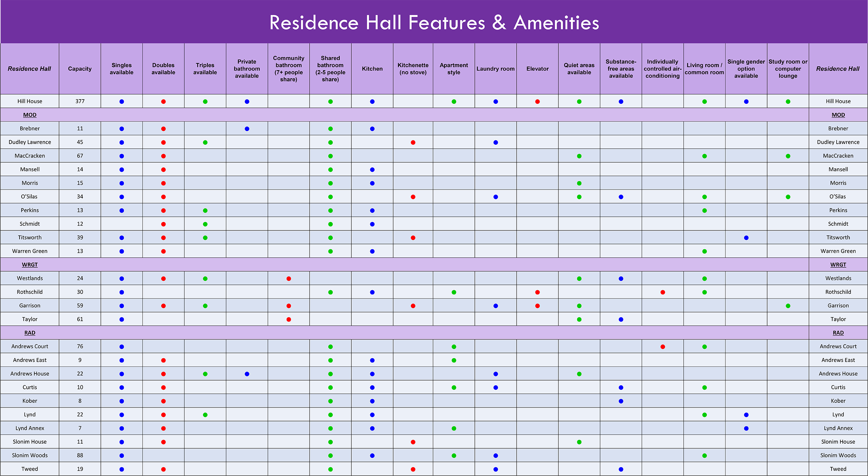Click the blue Singles dot for Hill House
The height and width of the screenshot is (476, 868).
pos(122,101)
